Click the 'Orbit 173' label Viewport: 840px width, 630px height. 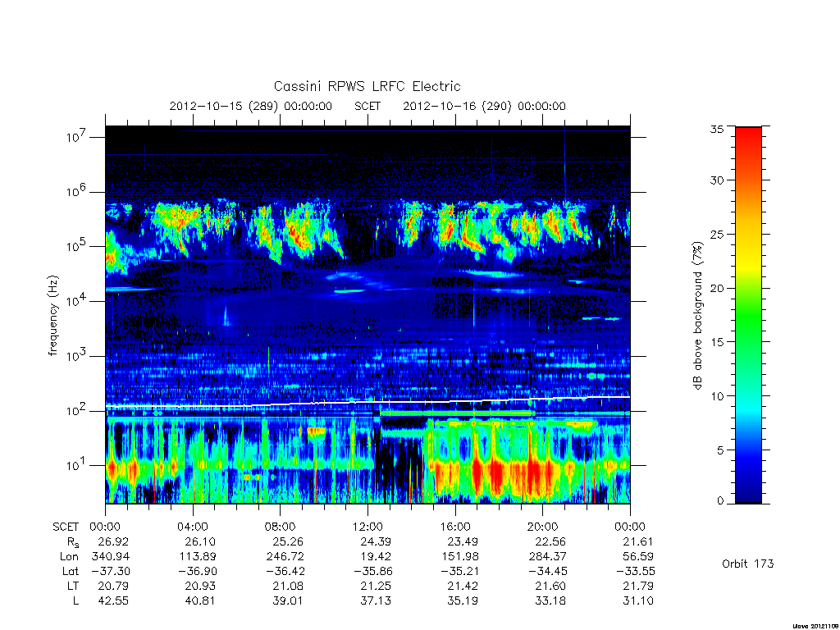(748, 564)
